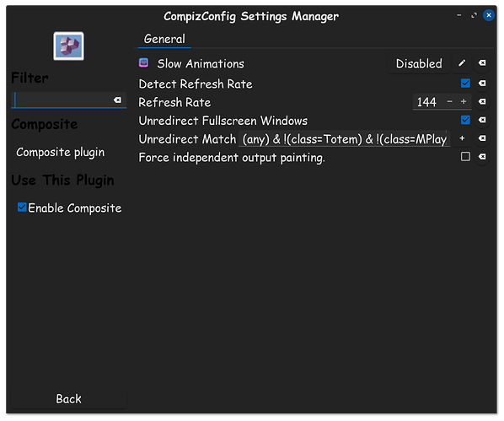The height and width of the screenshot is (421, 504).
Task: Add a rule to Unredirect Match
Action: tap(462, 138)
